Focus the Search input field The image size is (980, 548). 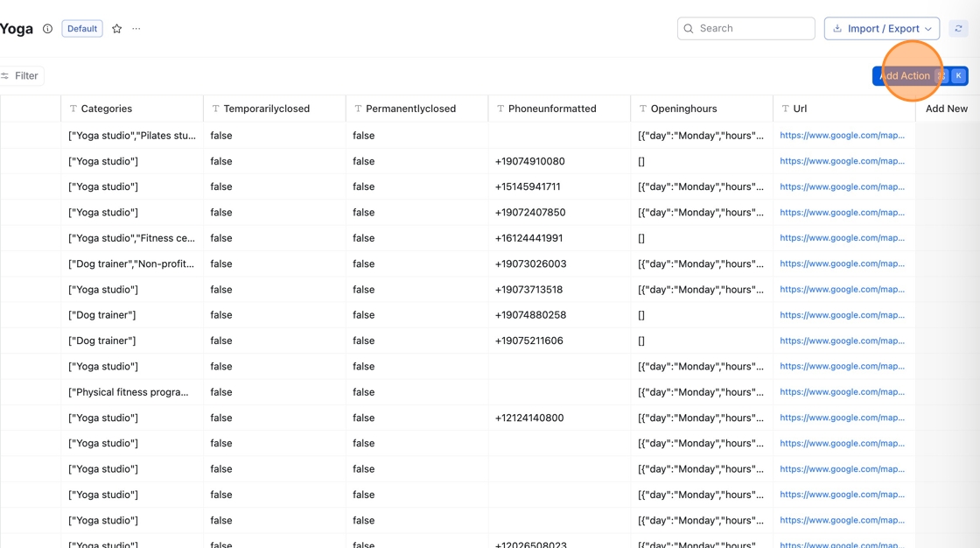(746, 29)
